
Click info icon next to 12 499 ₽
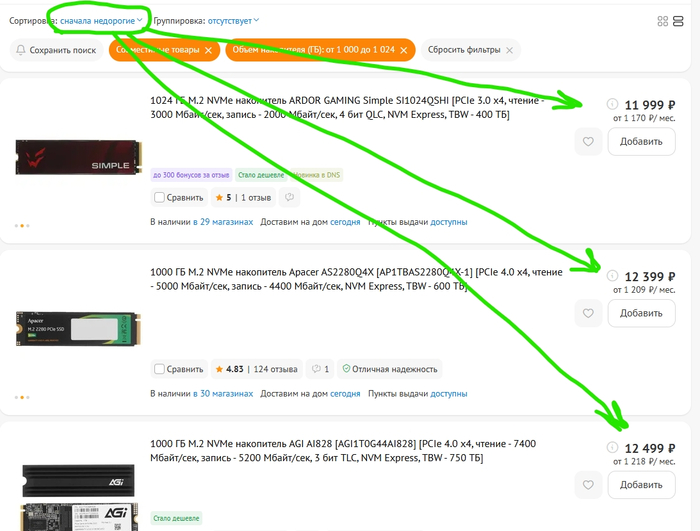pos(612,447)
